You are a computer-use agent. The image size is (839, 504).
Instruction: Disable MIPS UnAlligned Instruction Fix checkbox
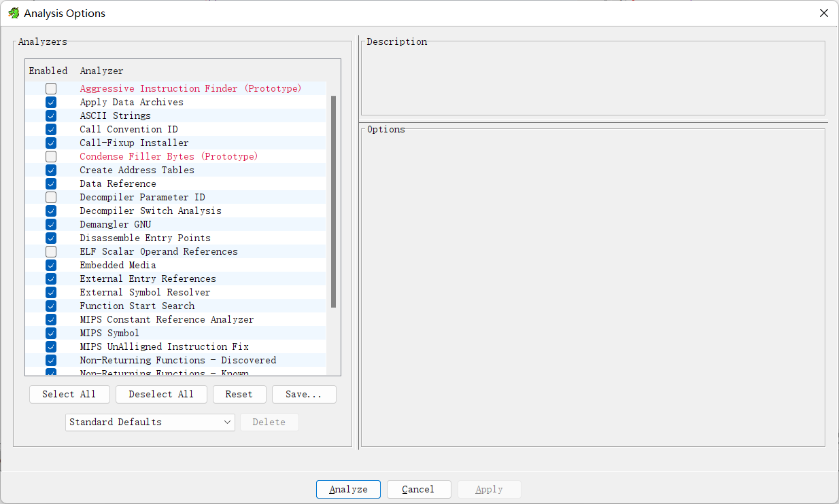51,346
